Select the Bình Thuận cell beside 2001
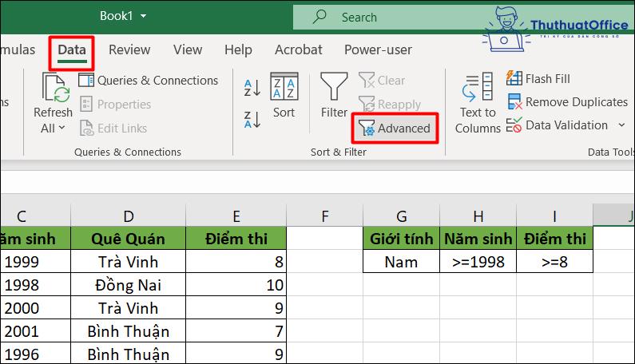Viewport: 635px width, 364px height. (129, 330)
